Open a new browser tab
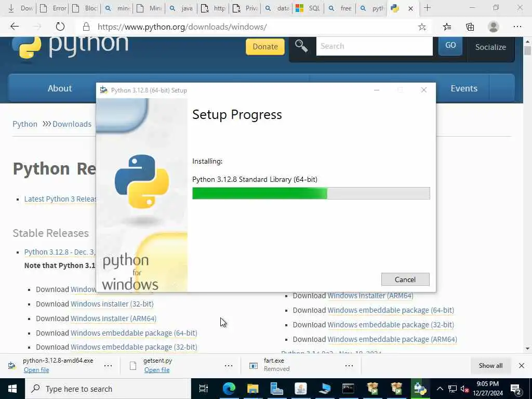Image resolution: width=532 pixels, height=399 pixels. tap(427, 8)
